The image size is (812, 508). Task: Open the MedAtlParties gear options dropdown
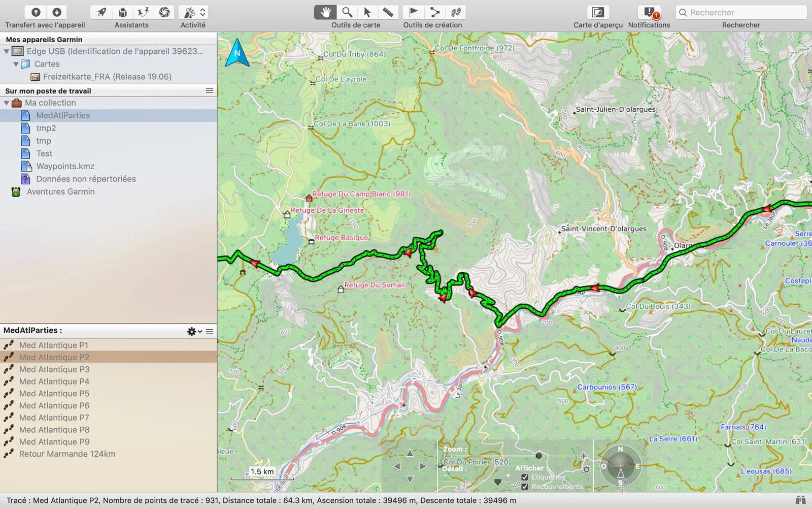[194, 331]
